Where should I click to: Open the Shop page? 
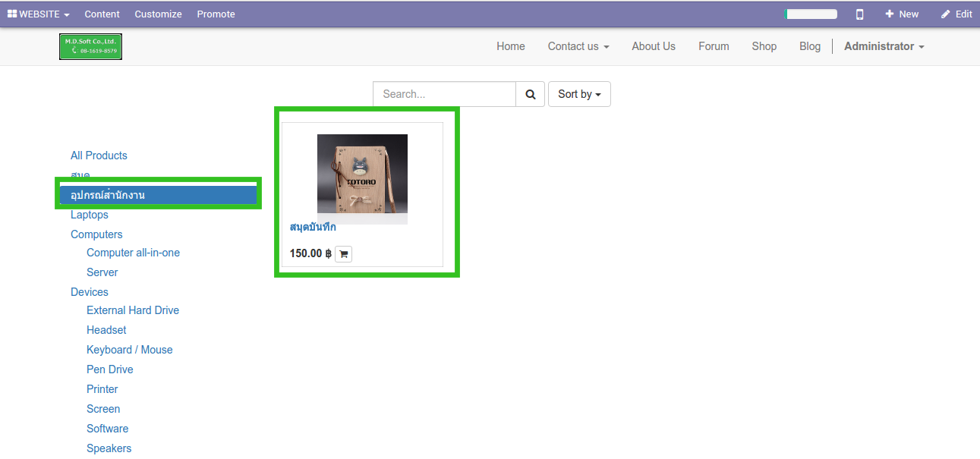(764, 46)
